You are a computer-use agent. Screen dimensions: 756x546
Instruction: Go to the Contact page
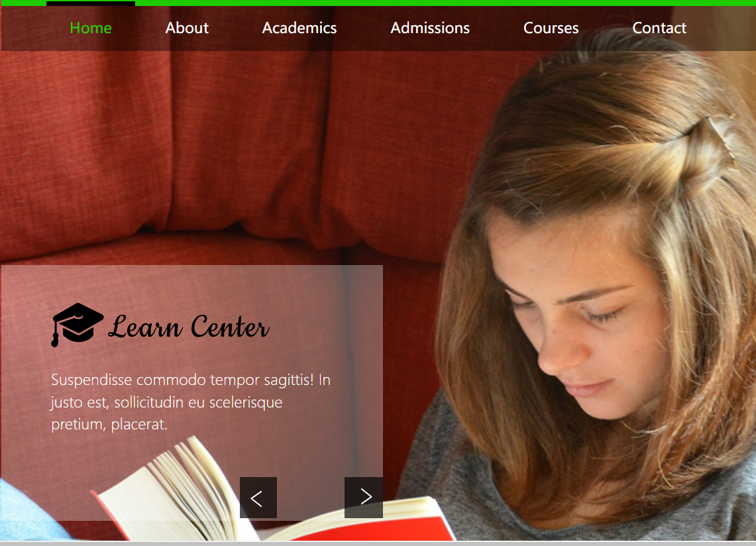tap(659, 28)
